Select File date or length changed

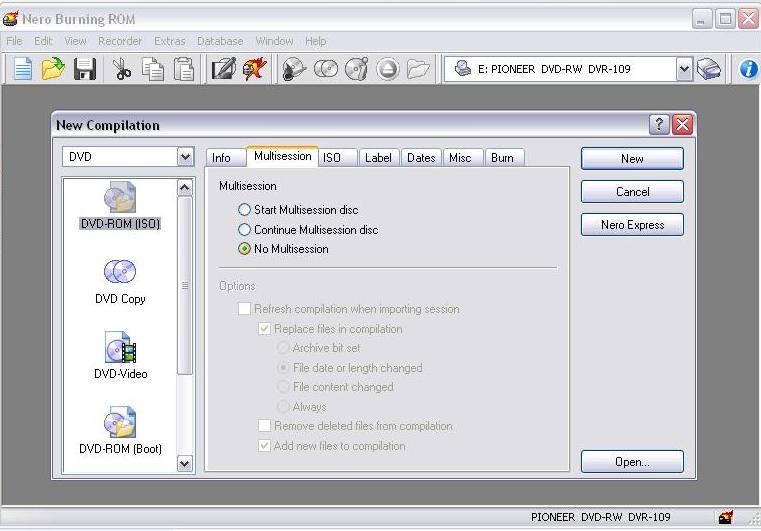coord(349,368)
